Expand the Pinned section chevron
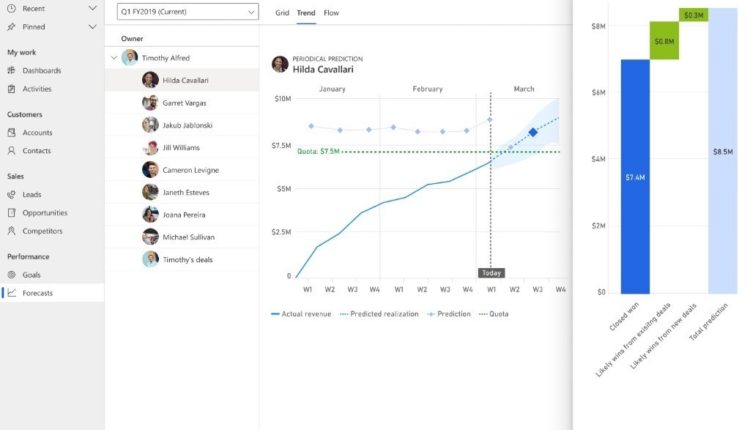 tap(92, 25)
